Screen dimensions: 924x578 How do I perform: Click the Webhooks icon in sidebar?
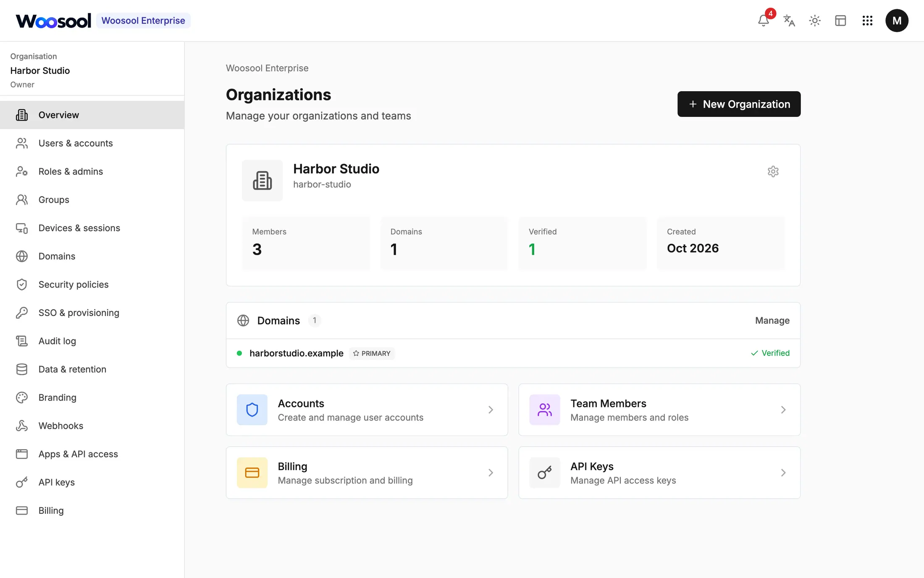[x=22, y=425]
